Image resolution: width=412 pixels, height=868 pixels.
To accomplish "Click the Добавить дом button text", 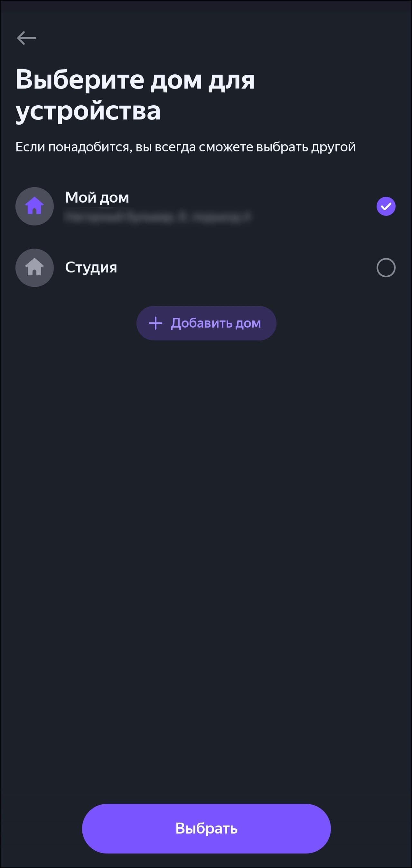I will pyautogui.click(x=216, y=323).
